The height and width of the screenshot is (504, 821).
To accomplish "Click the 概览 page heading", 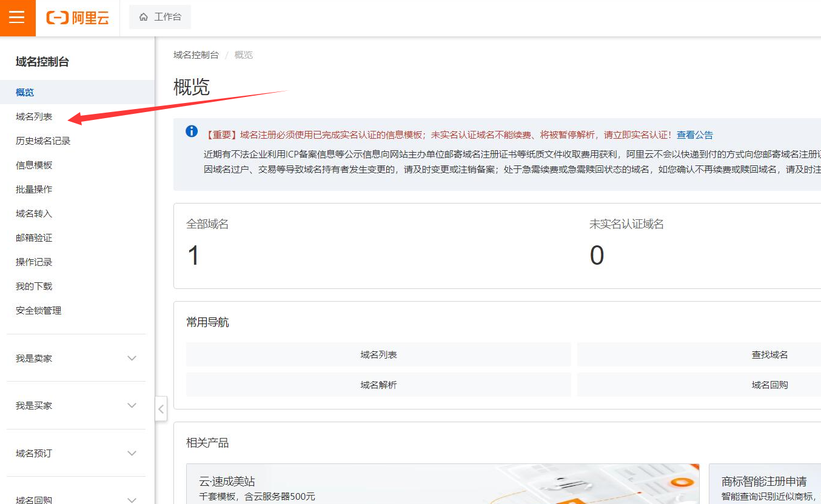I will tap(192, 87).
